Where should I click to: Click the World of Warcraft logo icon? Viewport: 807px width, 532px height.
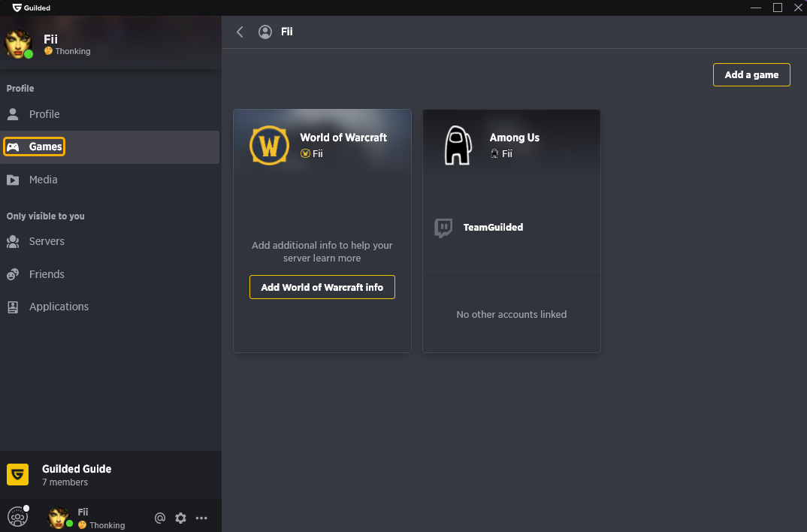pyautogui.click(x=269, y=146)
